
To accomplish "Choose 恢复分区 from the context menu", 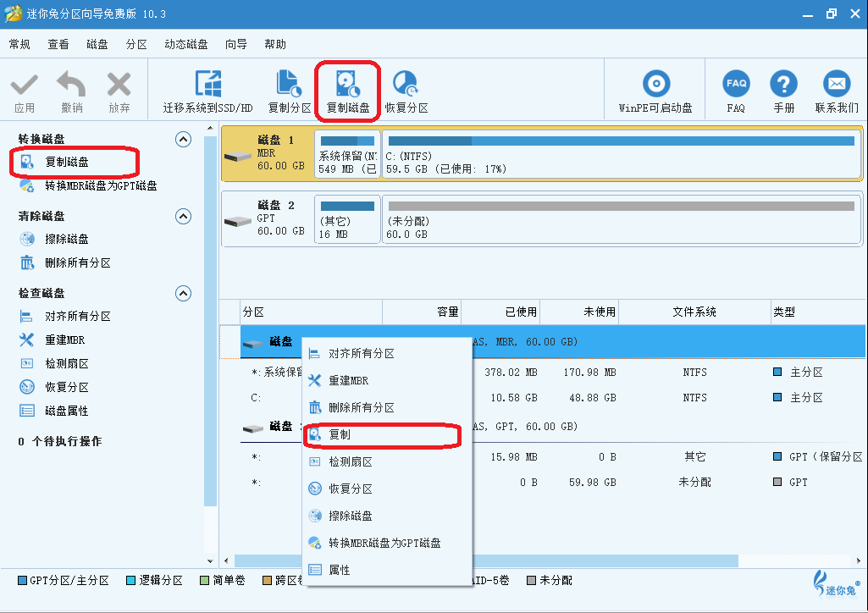I will click(x=389, y=489).
